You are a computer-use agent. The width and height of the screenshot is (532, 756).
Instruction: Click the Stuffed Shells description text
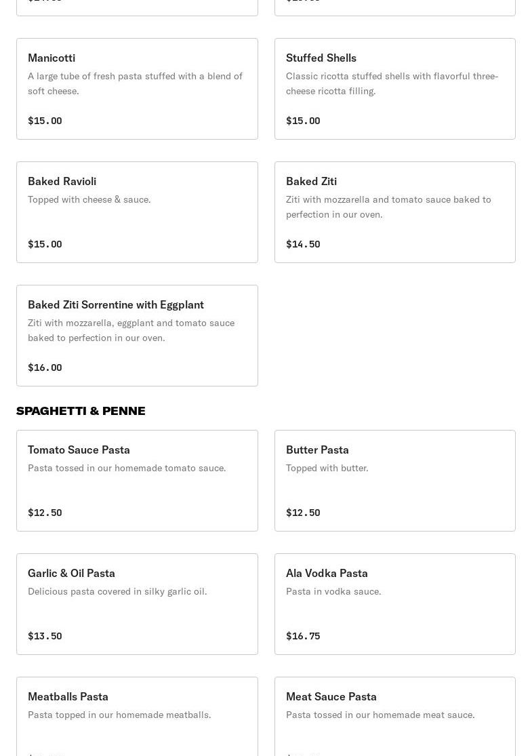tap(392, 83)
